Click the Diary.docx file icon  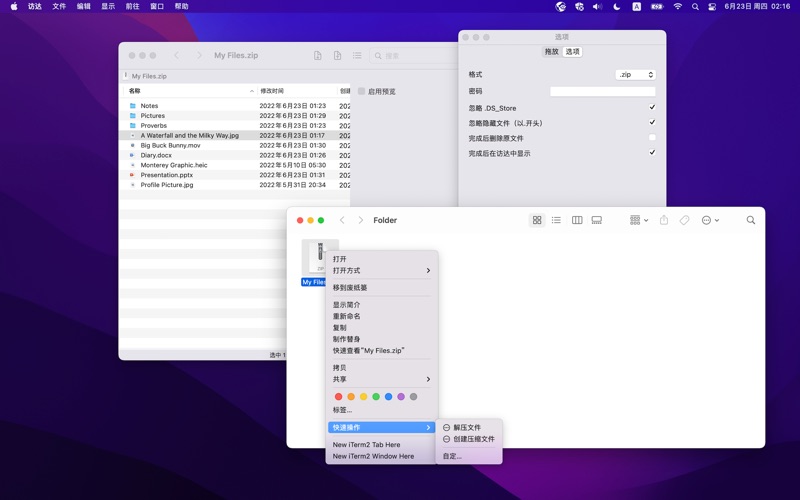coord(133,155)
